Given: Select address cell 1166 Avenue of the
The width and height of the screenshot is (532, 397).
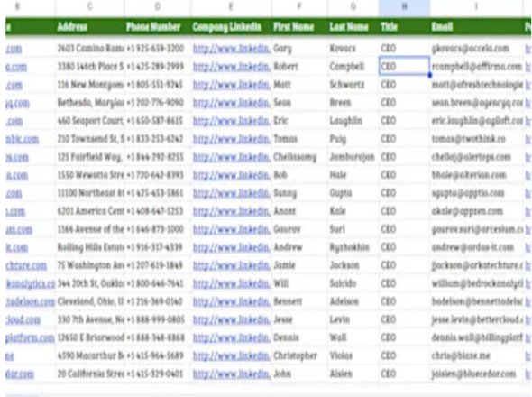Looking at the screenshot, I should pyautogui.click(x=89, y=229).
